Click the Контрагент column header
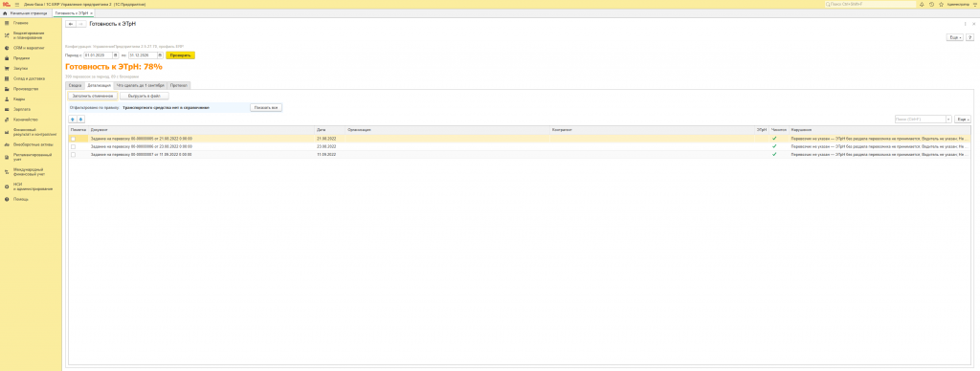980x371 pixels. [x=652, y=129]
